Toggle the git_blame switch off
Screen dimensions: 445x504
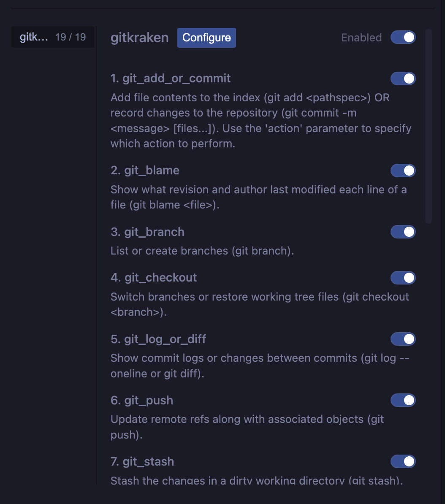pyautogui.click(x=403, y=171)
